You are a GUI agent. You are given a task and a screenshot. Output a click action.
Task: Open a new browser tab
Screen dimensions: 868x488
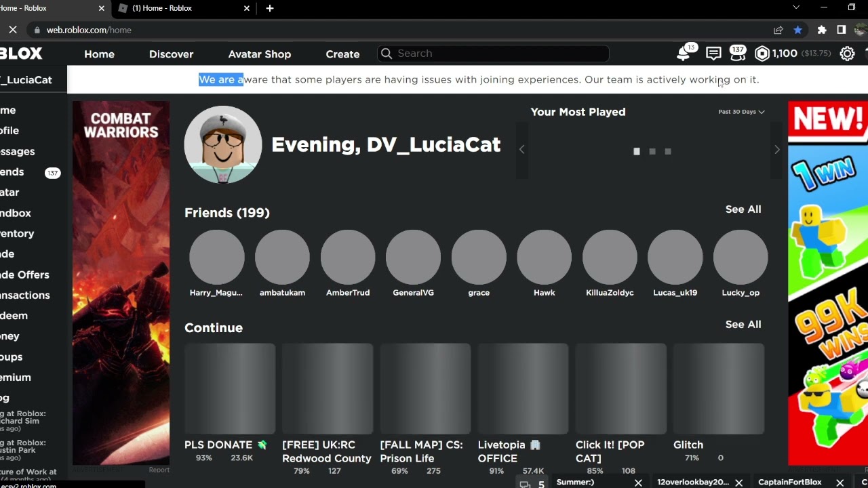coord(270,8)
